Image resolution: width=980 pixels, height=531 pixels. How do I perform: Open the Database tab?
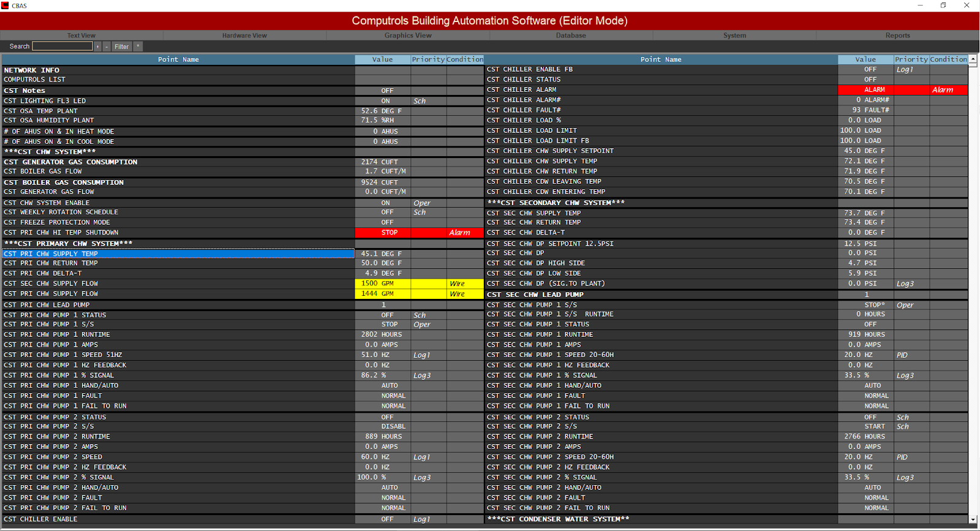[x=571, y=36]
